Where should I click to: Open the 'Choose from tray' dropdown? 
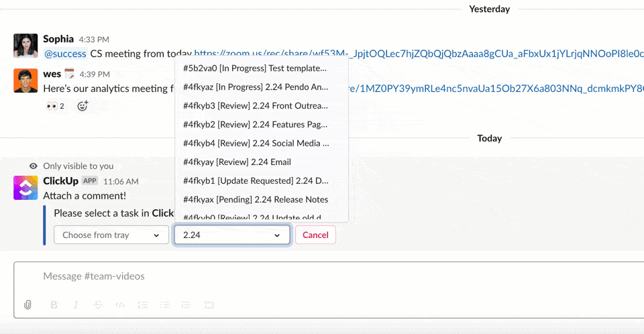pyautogui.click(x=111, y=235)
